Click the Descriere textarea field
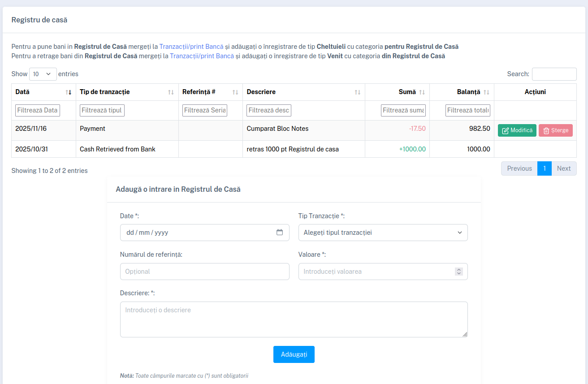588x384 pixels. pos(294,319)
